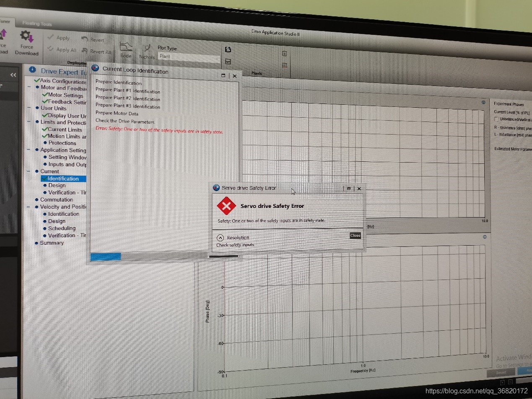Maximize the Servo drive Safety Error dialog

click(x=348, y=189)
